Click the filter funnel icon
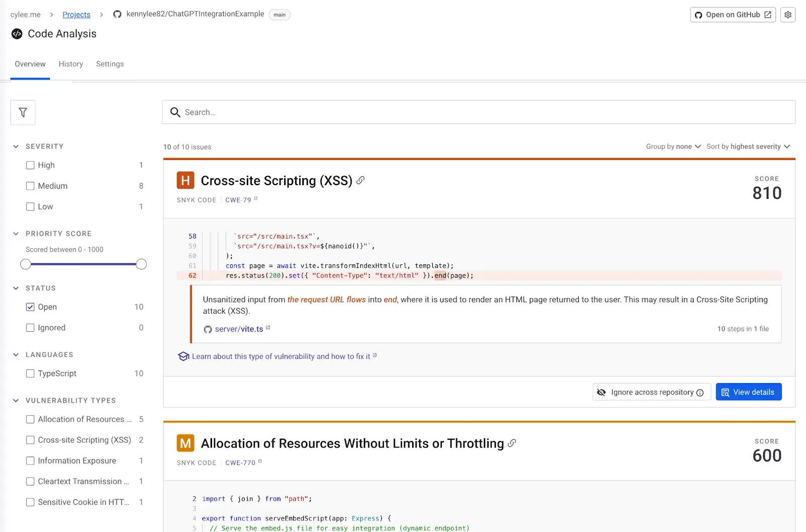Viewport: 806px width, 532px height. [23, 113]
